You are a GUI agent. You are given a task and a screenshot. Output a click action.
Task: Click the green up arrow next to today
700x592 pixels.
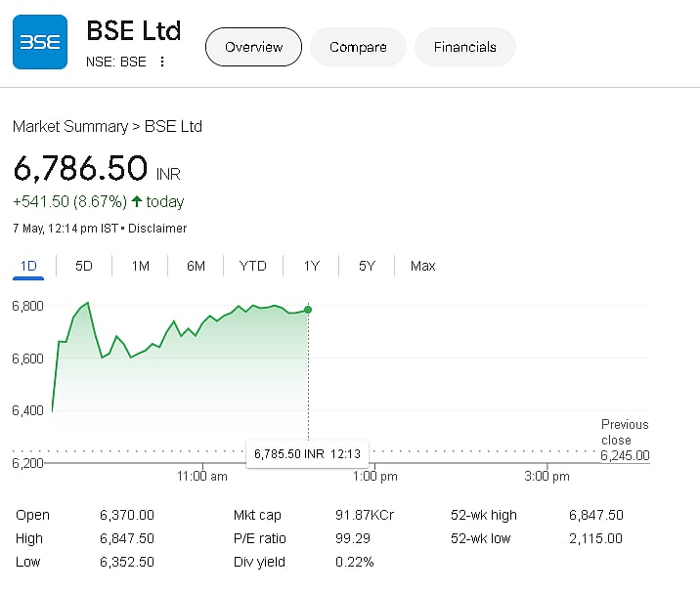click(x=137, y=201)
